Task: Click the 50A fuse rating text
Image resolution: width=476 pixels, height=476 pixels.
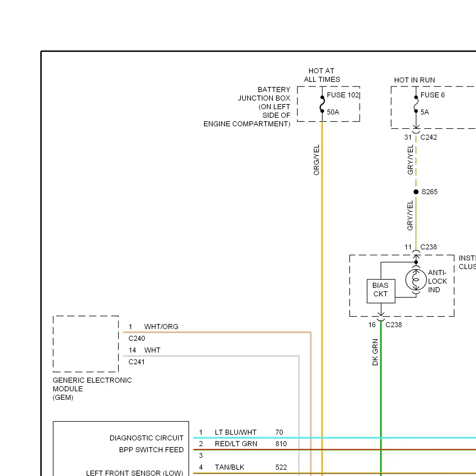Action: [333, 112]
